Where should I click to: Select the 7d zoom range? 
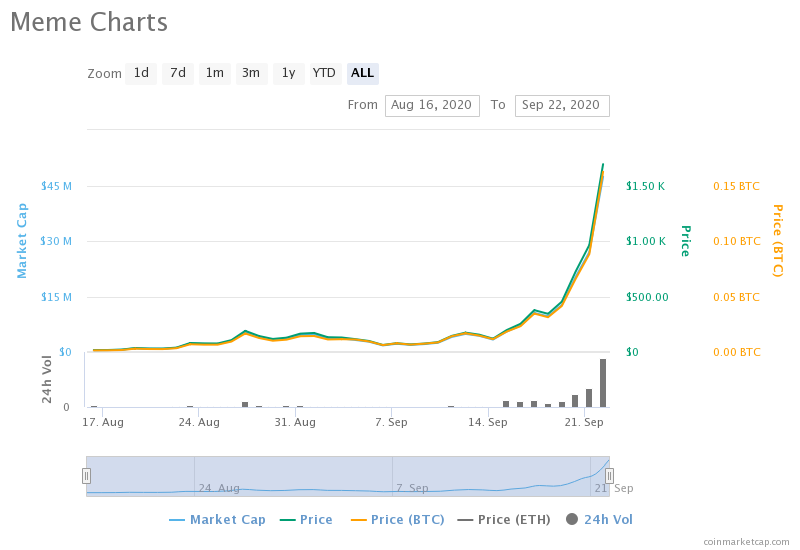178,73
